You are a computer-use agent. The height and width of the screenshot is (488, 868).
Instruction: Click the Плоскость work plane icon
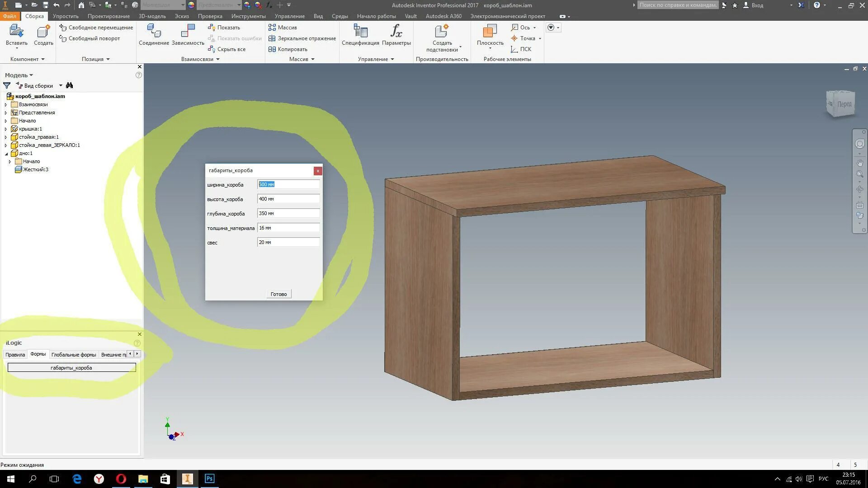[490, 31]
